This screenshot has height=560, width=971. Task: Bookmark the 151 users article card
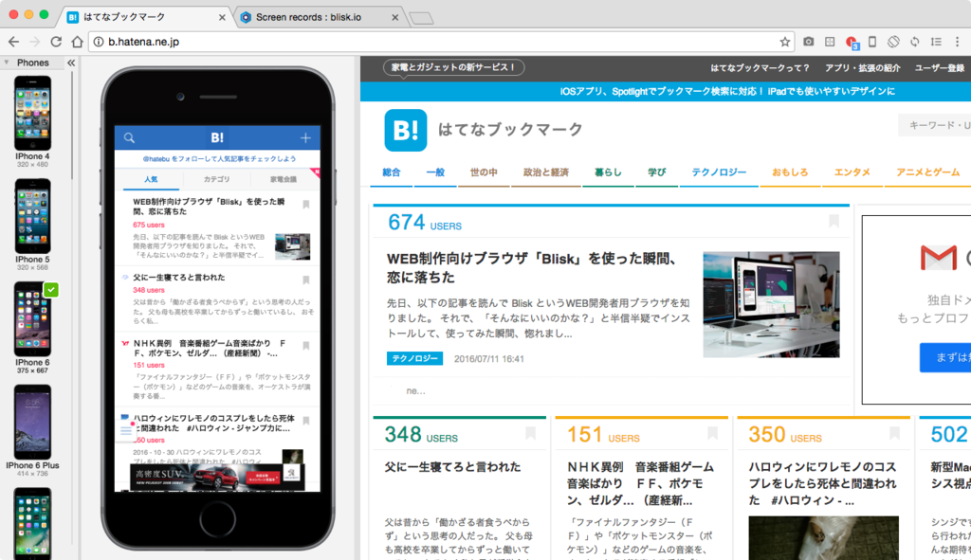coord(712,433)
